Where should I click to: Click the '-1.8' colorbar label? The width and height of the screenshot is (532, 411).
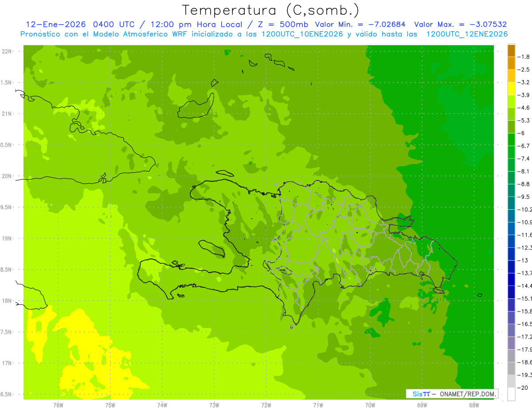tap(524, 57)
